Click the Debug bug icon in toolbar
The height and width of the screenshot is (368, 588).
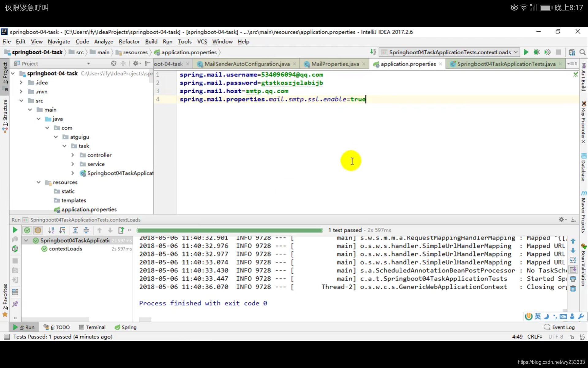537,52
